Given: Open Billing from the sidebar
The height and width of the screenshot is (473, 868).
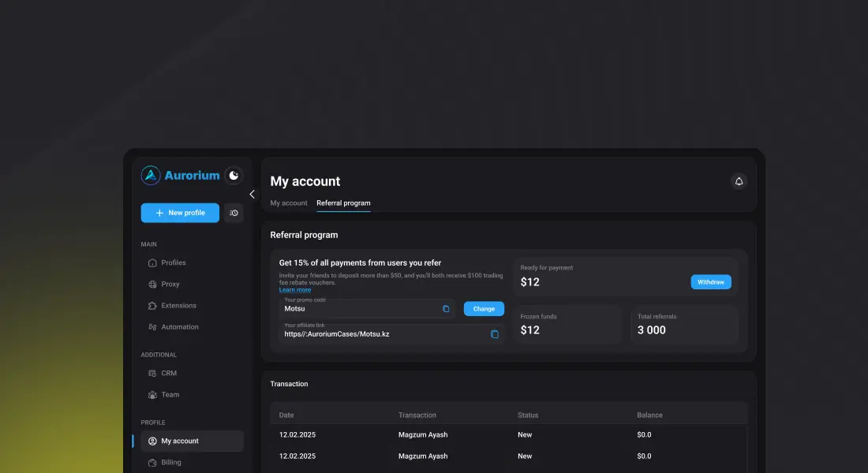Looking at the screenshot, I should click(x=171, y=462).
